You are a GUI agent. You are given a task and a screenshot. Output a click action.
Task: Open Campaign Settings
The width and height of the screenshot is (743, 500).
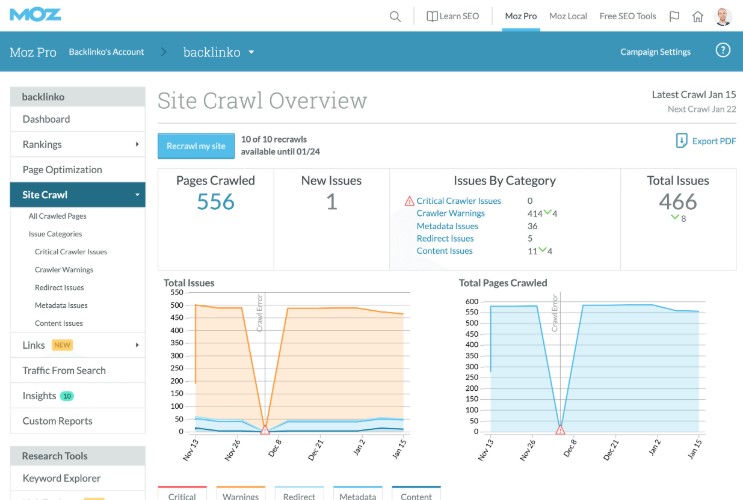[x=655, y=52]
